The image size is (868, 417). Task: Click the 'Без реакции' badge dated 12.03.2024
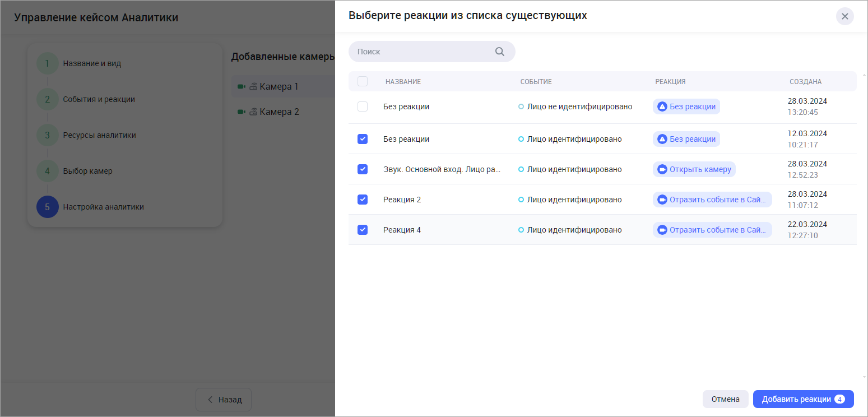pos(686,139)
